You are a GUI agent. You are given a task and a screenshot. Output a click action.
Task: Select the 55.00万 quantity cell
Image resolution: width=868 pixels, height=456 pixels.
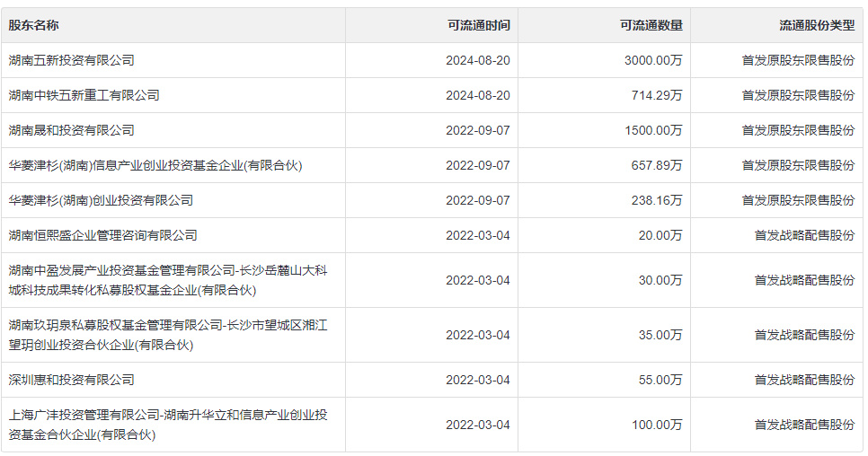pyautogui.click(x=660, y=380)
